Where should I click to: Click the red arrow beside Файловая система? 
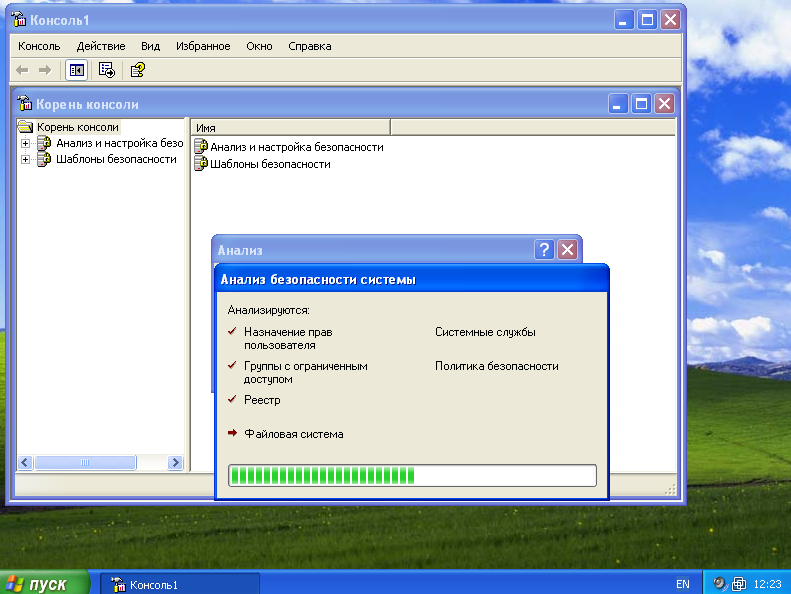tap(233, 433)
